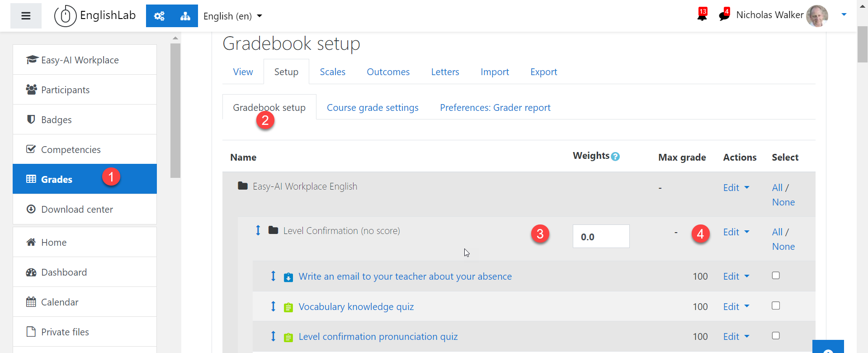Screen dimensions: 868x353
Task: Click quiz icon beside pronunciation quiz
Action: coord(288,337)
